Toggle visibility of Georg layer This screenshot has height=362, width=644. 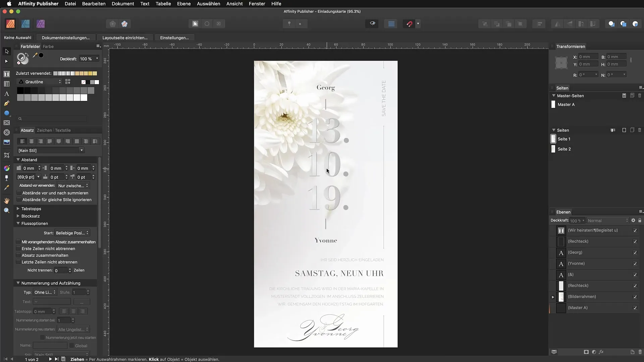635,253
